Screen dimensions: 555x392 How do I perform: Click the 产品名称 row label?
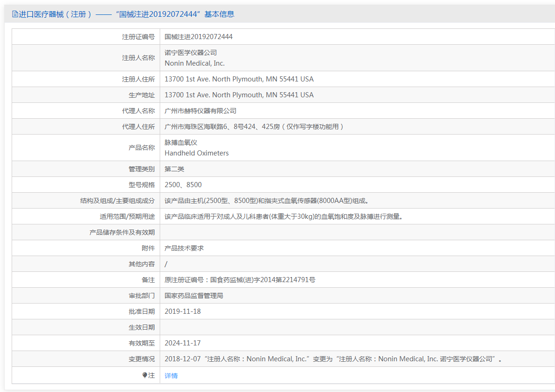[x=142, y=148]
